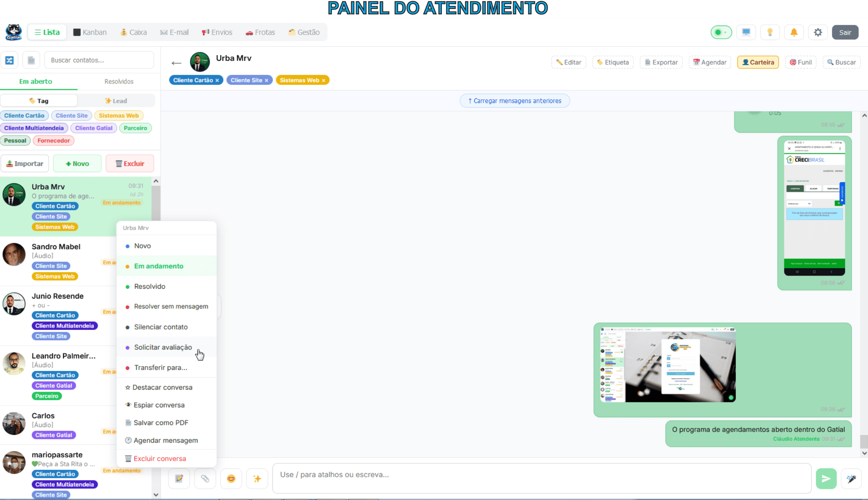Viewport: 868px width, 500px height.
Task: Click Editar contact button
Action: (x=568, y=62)
